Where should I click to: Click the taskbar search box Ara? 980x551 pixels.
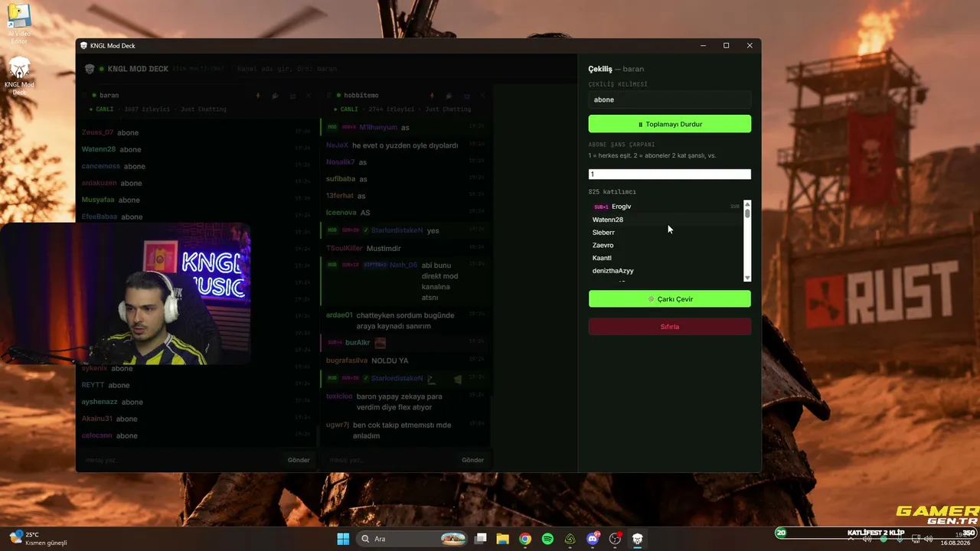coord(413,539)
